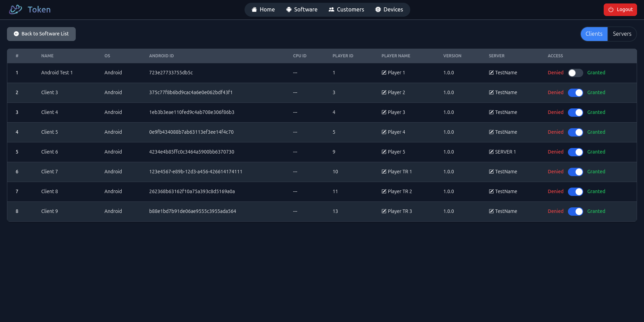Enable access toggle for Android Test 1
Image resolution: width=644 pixels, height=322 pixels.
(575, 73)
